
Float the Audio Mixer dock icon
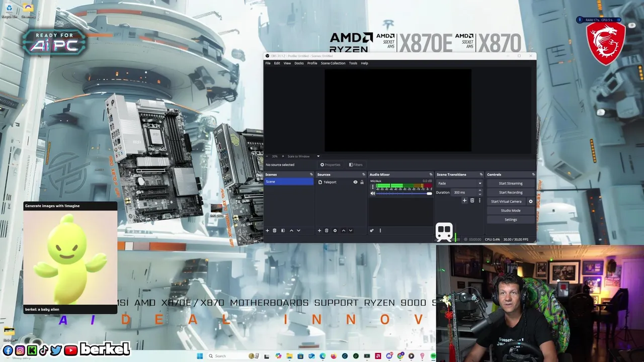coord(431,174)
